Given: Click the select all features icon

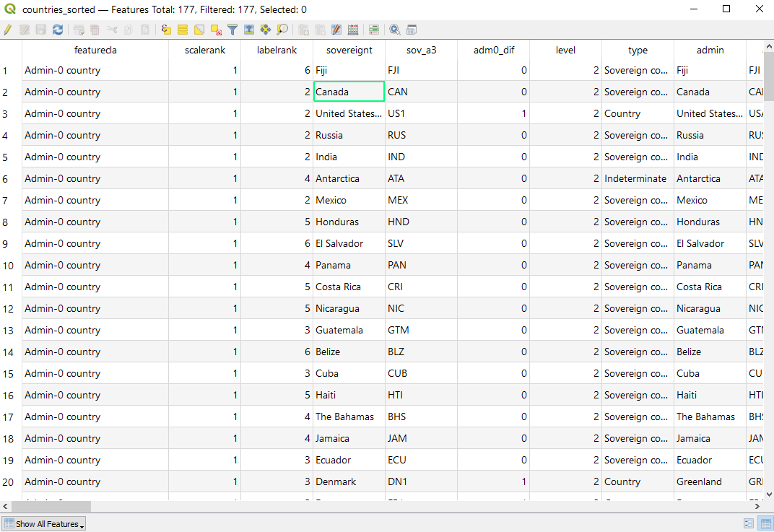Looking at the screenshot, I should click(183, 30).
